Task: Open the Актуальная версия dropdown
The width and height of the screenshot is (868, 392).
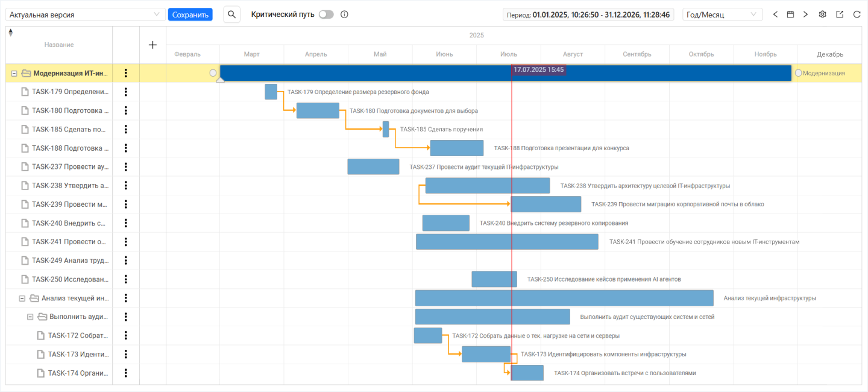Action: pyautogui.click(x=85, y=14)
